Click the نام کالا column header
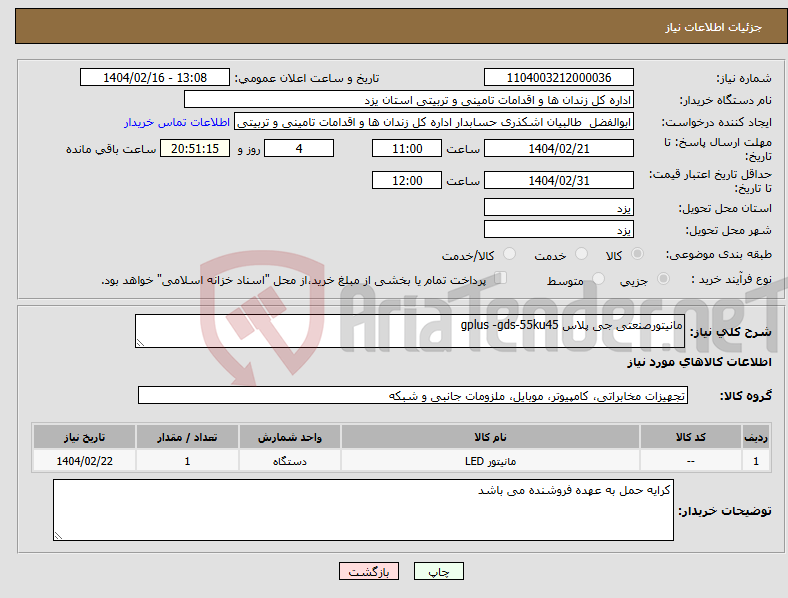The image size is (788, 598). 490,437
